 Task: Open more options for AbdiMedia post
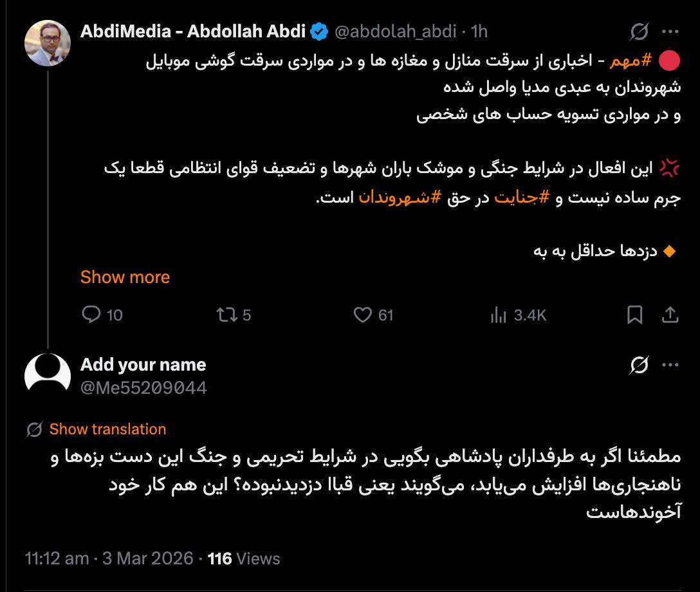pyautogui.click(x=670, y=31)
